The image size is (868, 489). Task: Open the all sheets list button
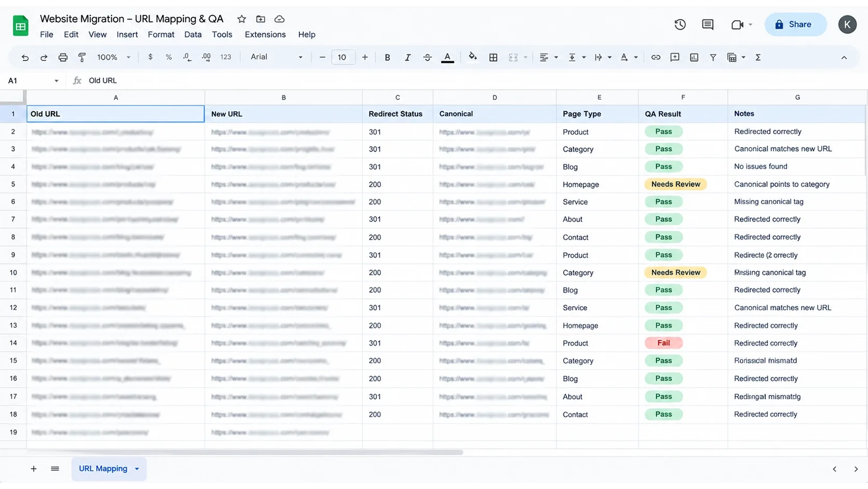55,469
